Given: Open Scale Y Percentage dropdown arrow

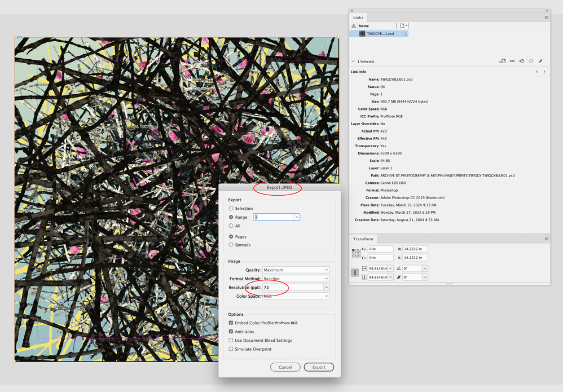Looking at the screenshot, I should click(x=390, y=277).
